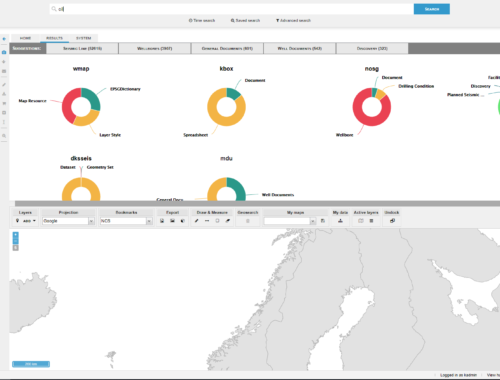Click the blue arrow icon atop left sidebar
The image size is (500, 380).
coord(4,39)
